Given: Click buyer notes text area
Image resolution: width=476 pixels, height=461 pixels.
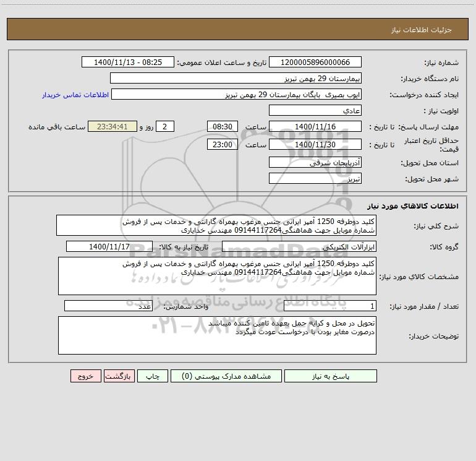Looking at the screenshot, I should coord(217,335).
